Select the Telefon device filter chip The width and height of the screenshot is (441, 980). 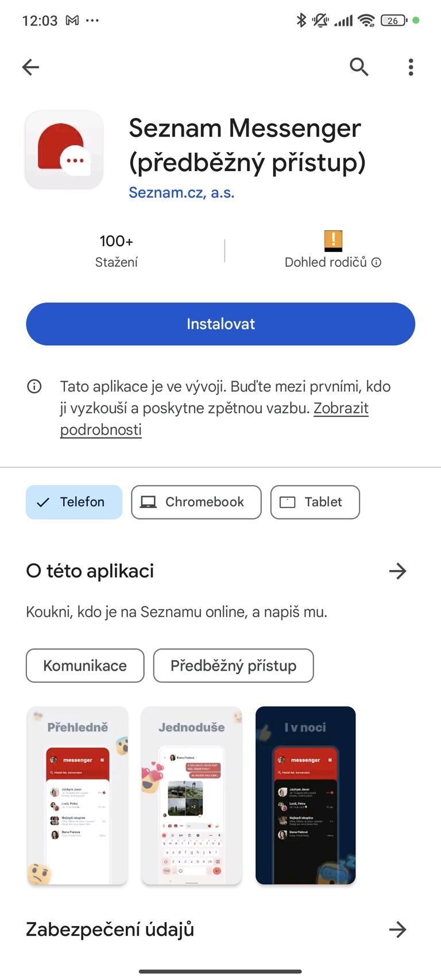(x=73, y=502)
